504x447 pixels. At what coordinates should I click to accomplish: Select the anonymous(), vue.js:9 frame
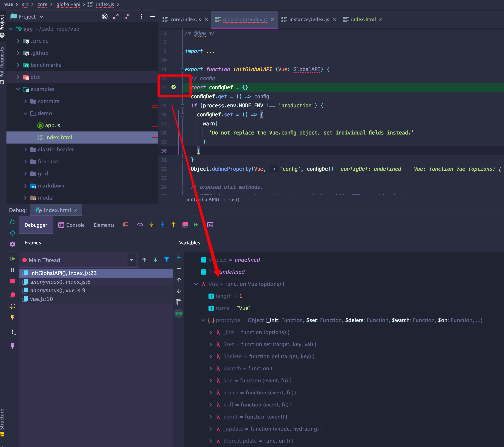58,291
